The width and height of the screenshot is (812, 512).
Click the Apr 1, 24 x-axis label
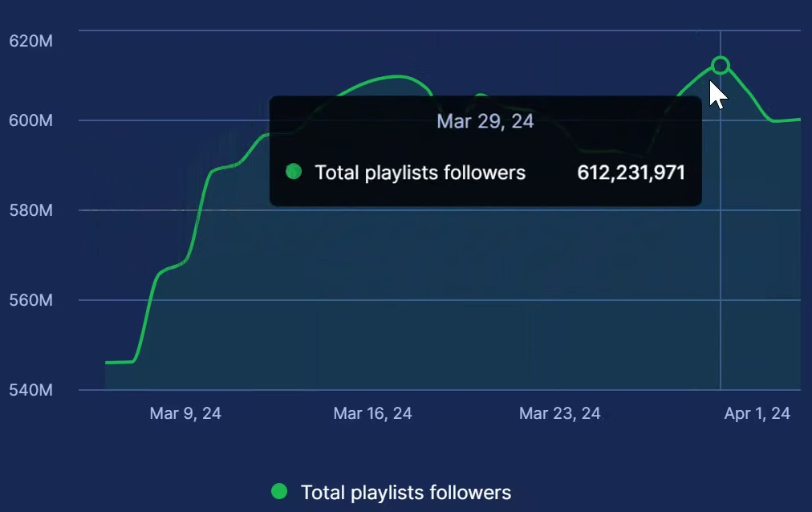[757, 413]
